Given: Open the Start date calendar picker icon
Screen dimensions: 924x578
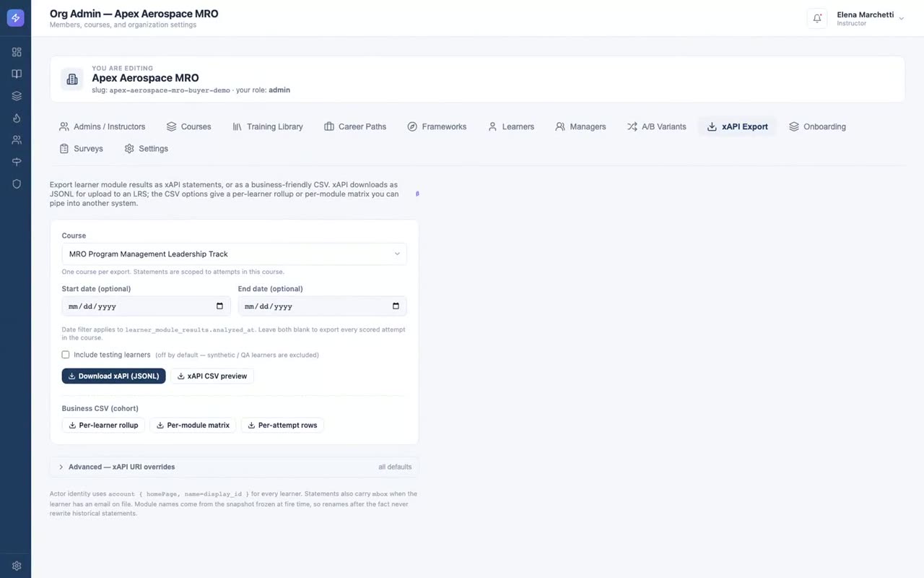Looking at the screenshot, I should 219,306.
